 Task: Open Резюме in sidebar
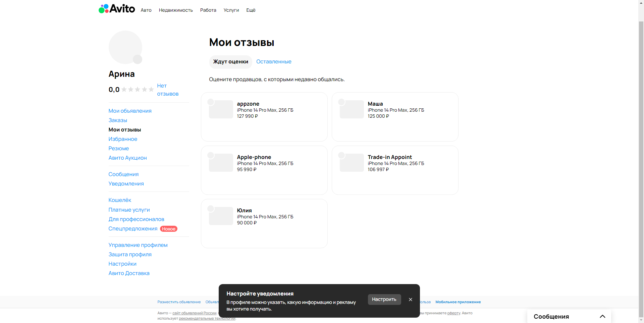pos(118,149)
